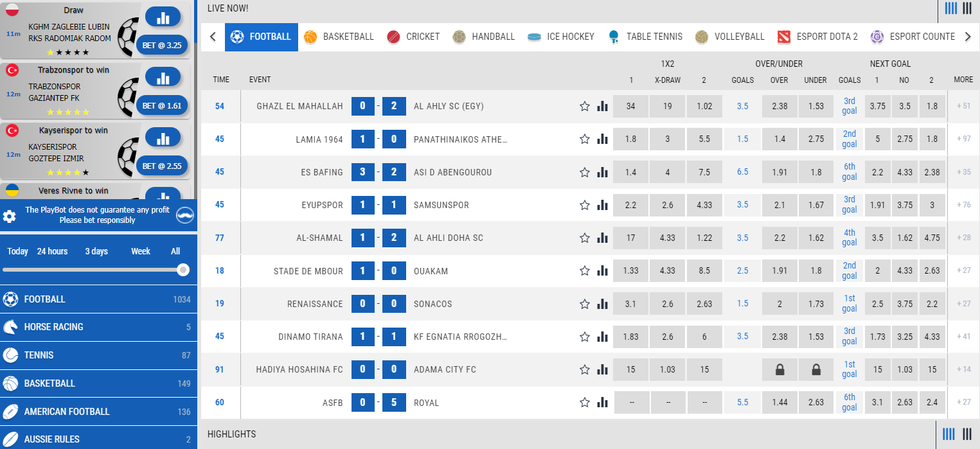View stats chart for Hadiya Hosahina match

click(x=603, y=369)
